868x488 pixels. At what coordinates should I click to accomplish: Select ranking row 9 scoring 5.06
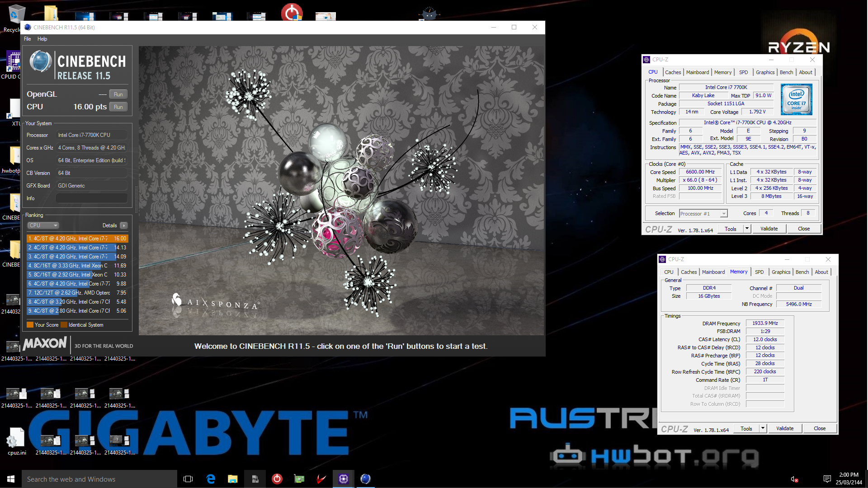(77, 311)
